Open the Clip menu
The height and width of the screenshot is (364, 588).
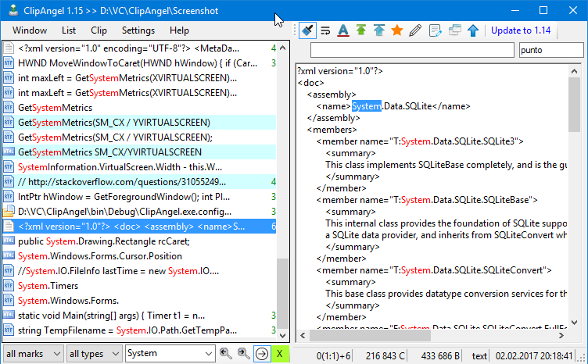pyautogui.click(x=99, y=30)
